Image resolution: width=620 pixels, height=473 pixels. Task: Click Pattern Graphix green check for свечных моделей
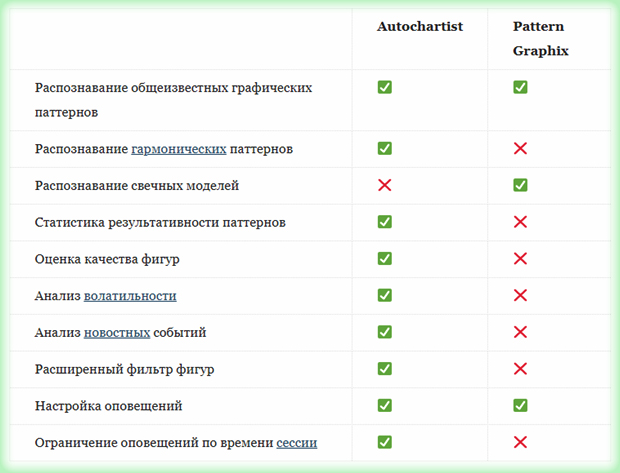(x=520, y=185)
